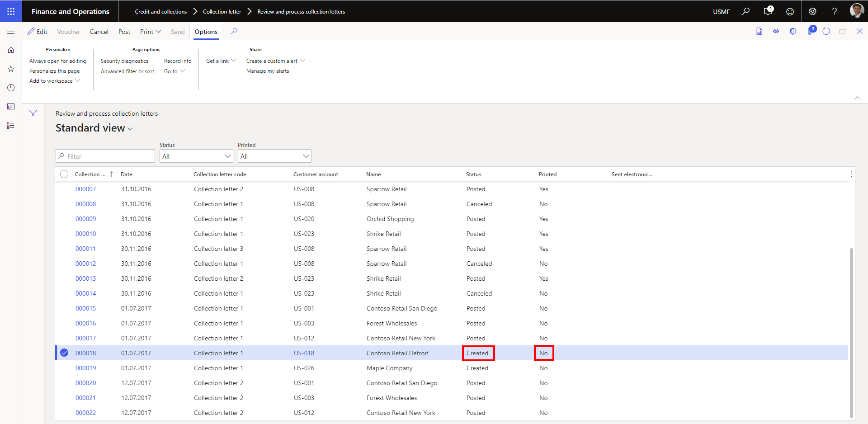This screenshot has height=424, width=868.
Task: Click the Cancel menu item
Action: click(99, 32)
